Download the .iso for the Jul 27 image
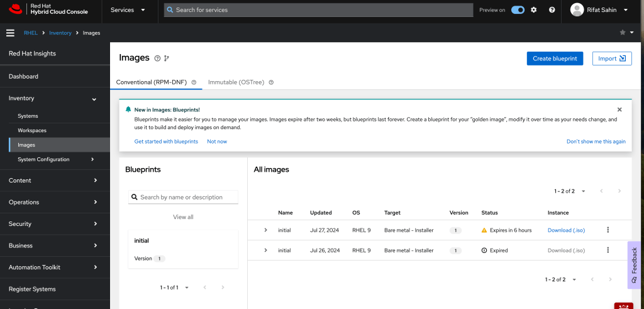The width and height of the screenshot is (644, 309). click(x=567, y=230)
